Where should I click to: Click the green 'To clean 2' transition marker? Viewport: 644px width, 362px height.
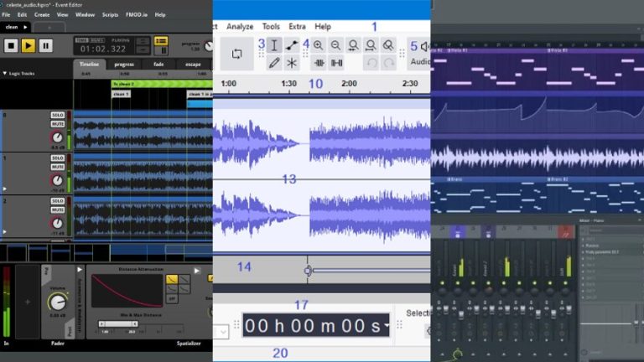click(x=162, y=84)
